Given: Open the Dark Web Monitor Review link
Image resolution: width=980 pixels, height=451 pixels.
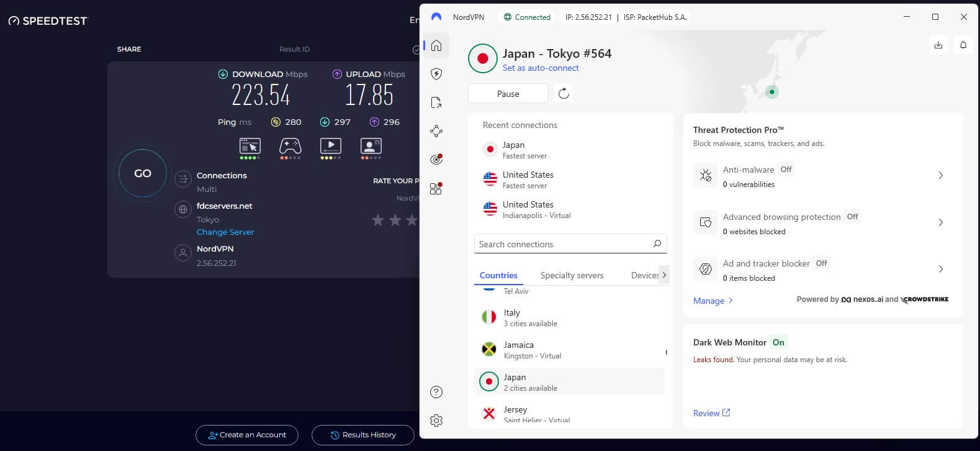Looking at the screenshot, I should point(712,413).
